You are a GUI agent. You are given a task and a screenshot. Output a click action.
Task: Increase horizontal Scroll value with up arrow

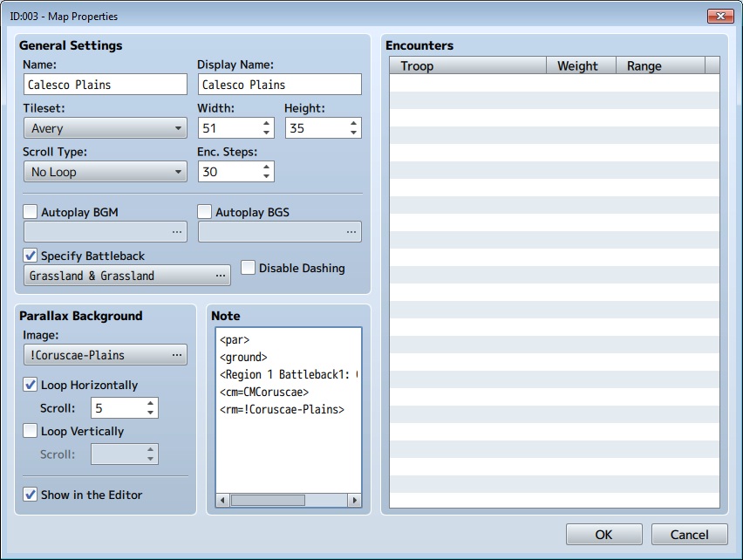click(150, 403)
